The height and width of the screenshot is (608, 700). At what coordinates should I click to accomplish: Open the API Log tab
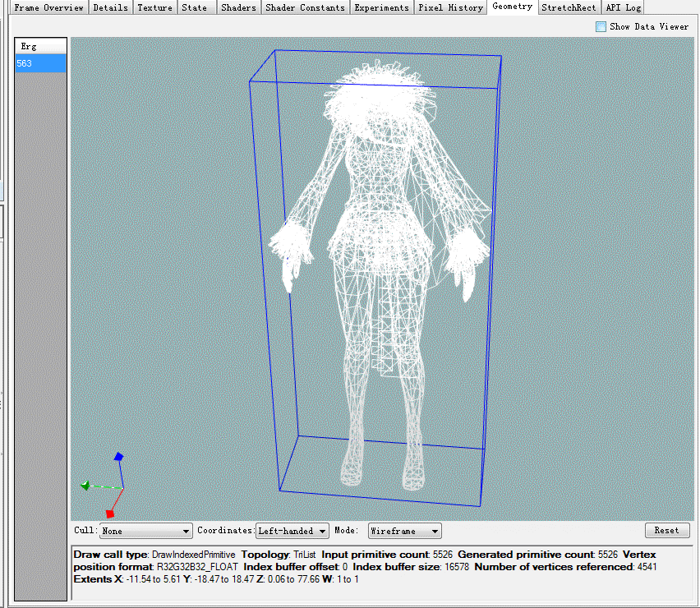tap(624, 7)
